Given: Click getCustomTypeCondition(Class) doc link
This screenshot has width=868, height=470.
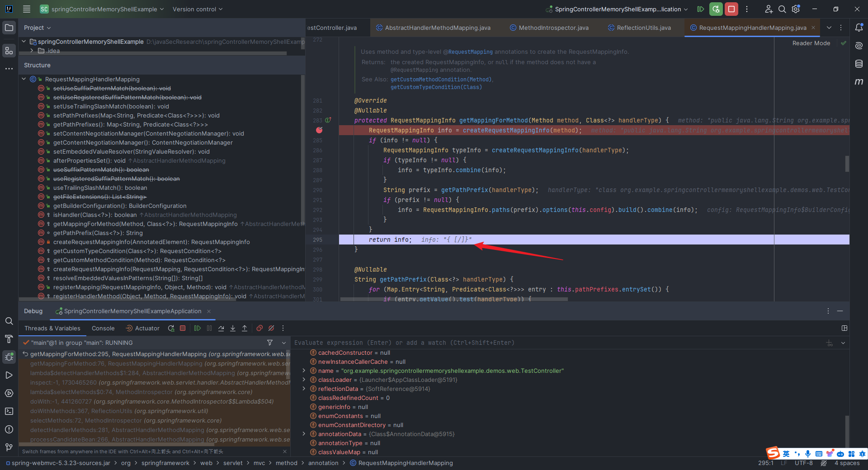Looking at the screenshot, I should [x=436, y=87].
